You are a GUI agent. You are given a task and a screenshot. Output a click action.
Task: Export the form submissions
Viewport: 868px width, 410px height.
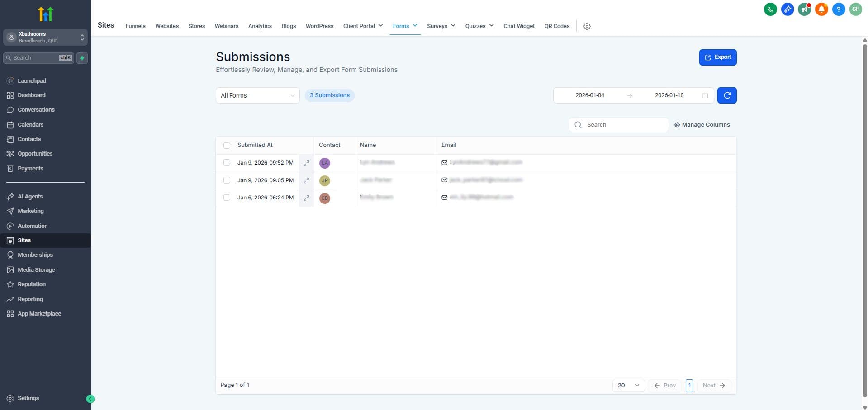point(717,57)
